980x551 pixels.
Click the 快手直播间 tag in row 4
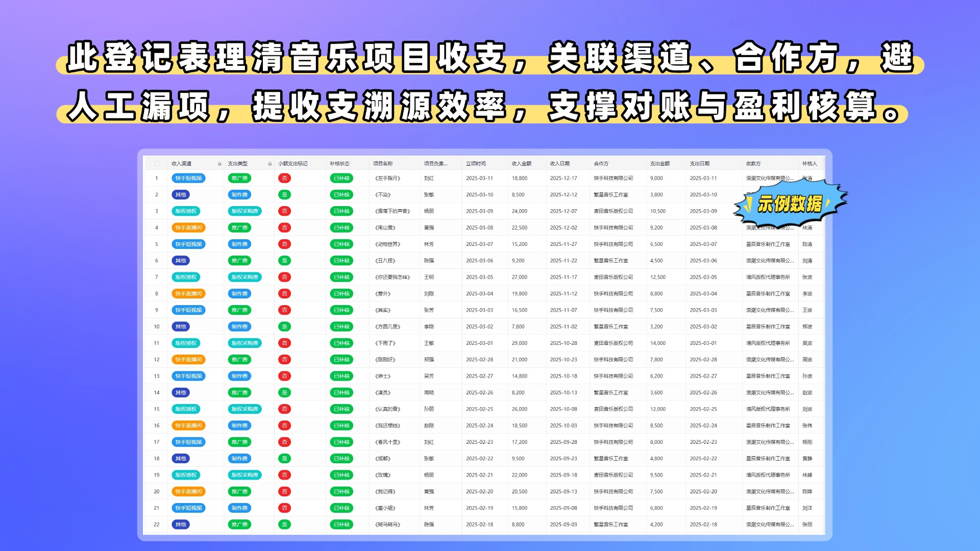[188, 228]
